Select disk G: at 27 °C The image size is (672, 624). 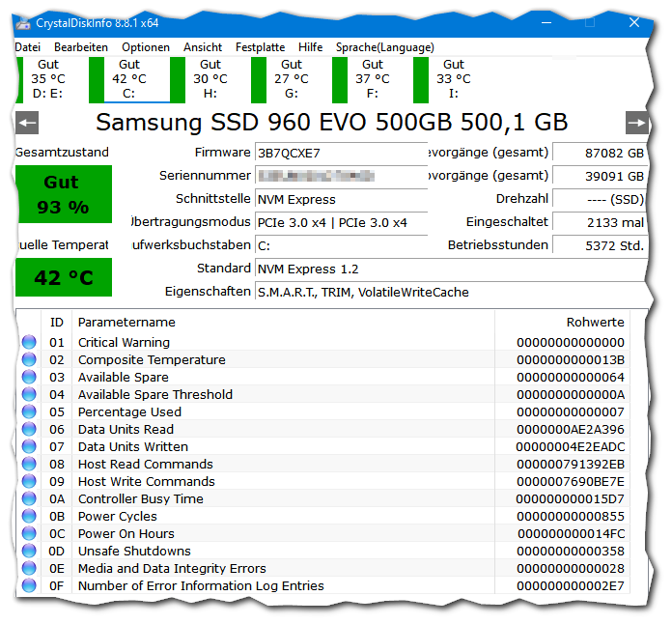292,79
